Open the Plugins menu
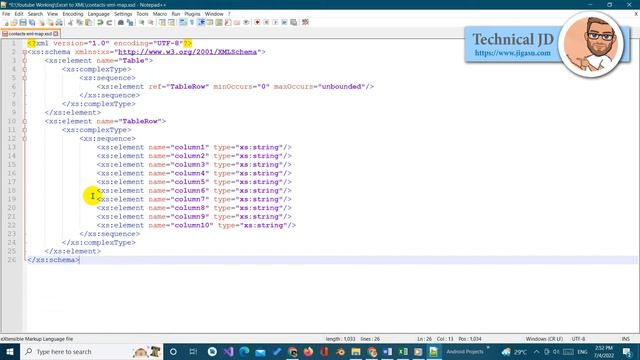The height and width of the screenshot is (360, 640). pyautogui.click(x=192, y=14)
